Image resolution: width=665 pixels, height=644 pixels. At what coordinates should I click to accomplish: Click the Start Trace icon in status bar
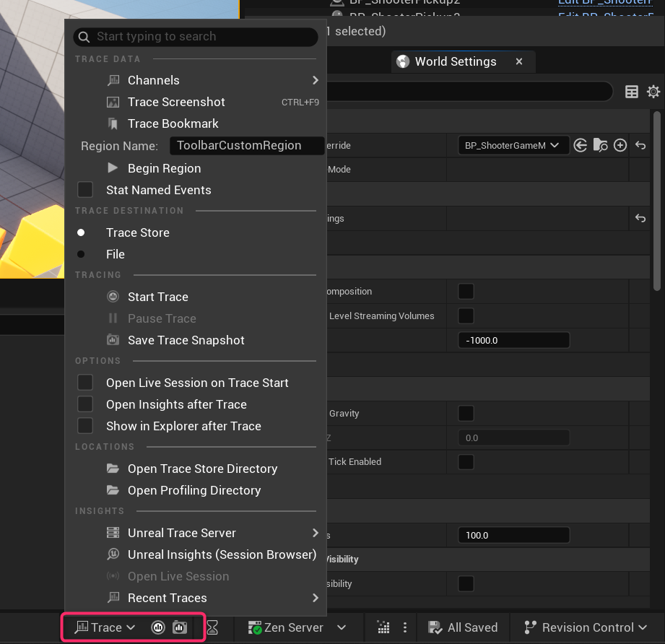158,627
